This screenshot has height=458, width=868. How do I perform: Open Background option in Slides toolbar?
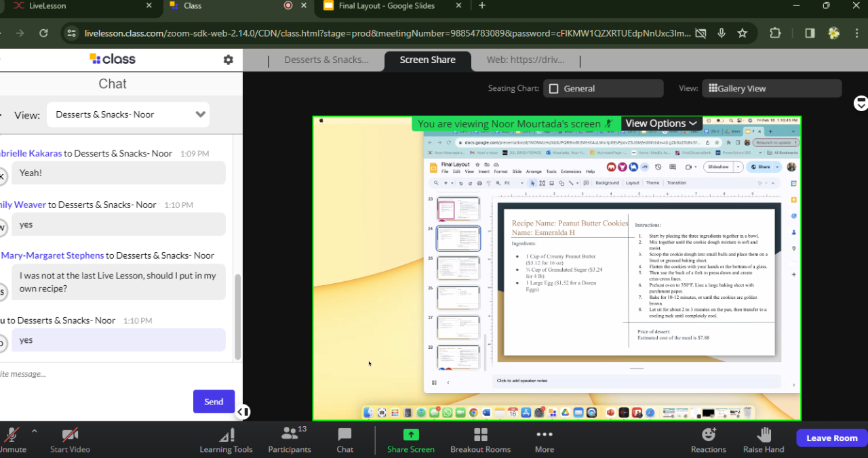coord(607,183)
